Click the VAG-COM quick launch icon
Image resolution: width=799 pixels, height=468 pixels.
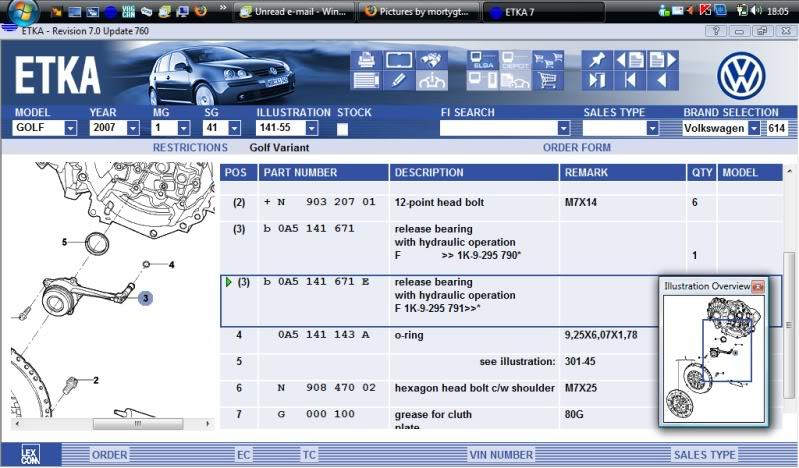coord(128,11)
